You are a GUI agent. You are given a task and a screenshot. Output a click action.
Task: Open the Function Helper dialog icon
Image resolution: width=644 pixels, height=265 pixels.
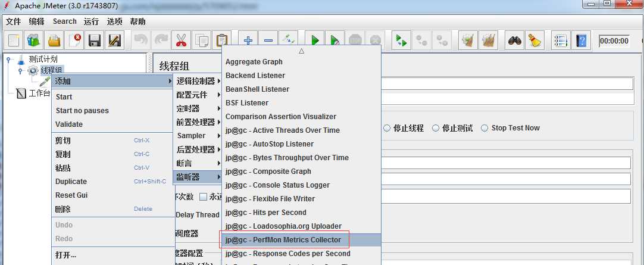point(561,40)
